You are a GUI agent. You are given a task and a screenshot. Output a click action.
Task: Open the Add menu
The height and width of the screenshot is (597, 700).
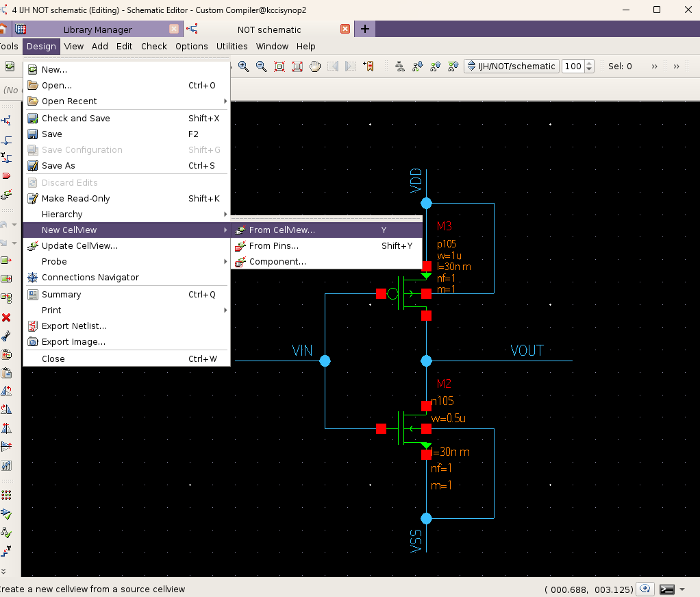click(x=100, y=47)
